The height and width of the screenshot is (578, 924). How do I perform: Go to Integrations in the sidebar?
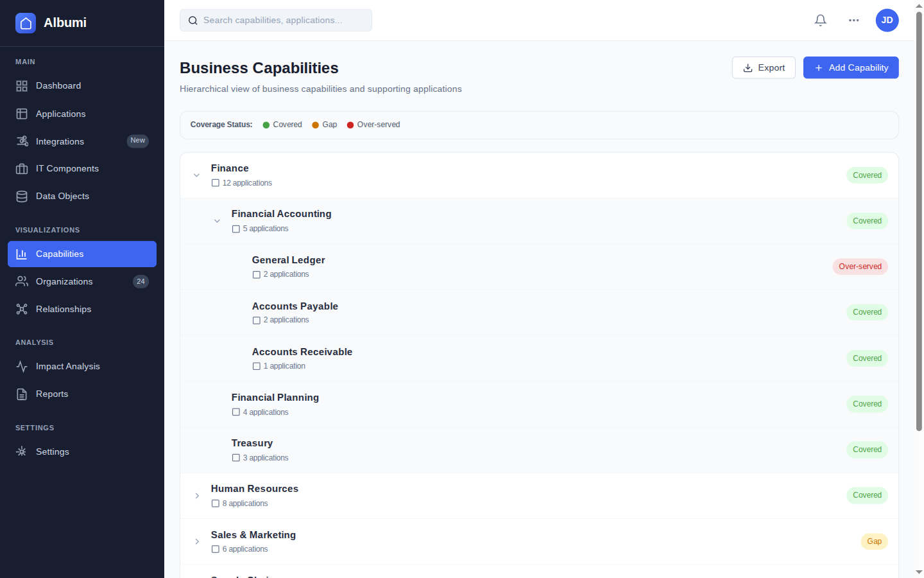60,141
